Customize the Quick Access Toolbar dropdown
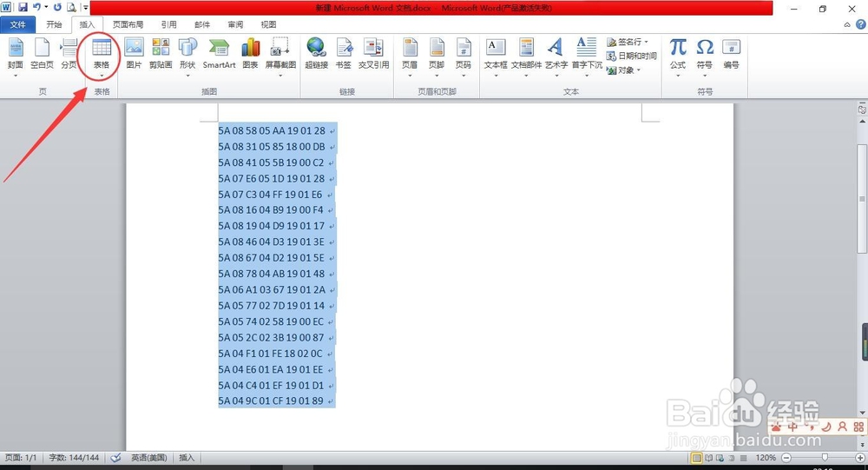Image resolution: width=868 pixels, height=470 pixels. pyautogui.click(x=86, y=8)
